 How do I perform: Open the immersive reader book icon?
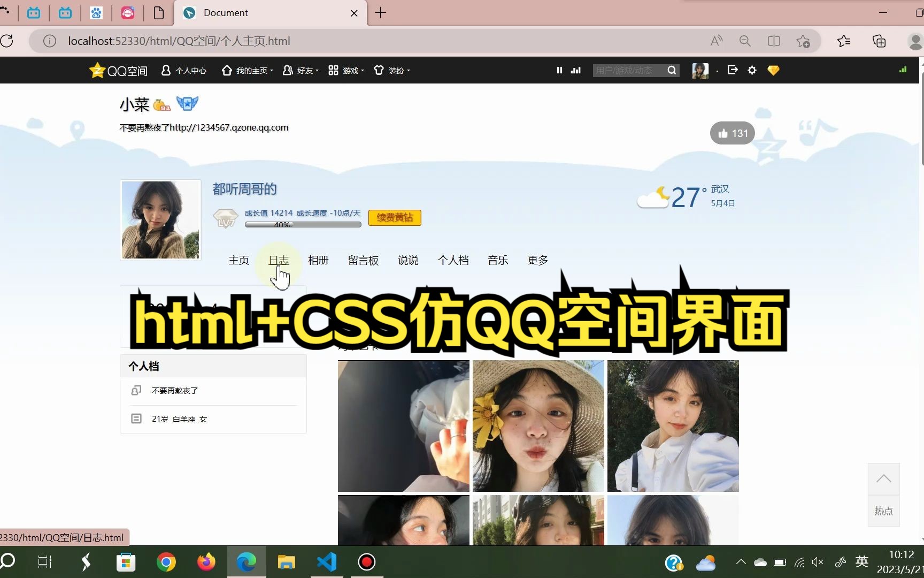click(774, 41)
